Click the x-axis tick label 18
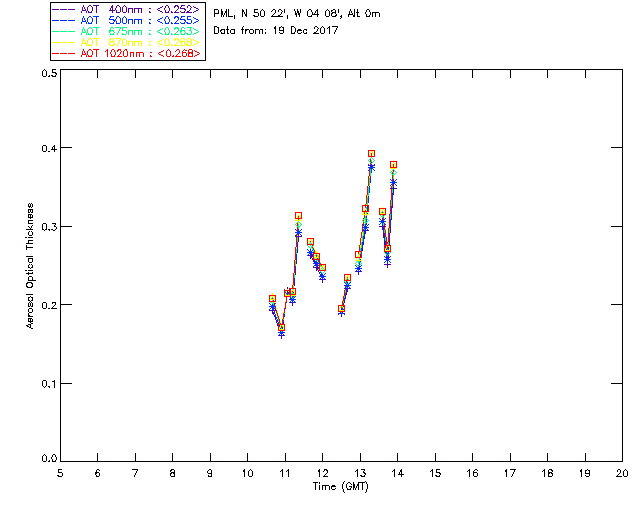Screen dimensions: 640x512 point(547,473)
